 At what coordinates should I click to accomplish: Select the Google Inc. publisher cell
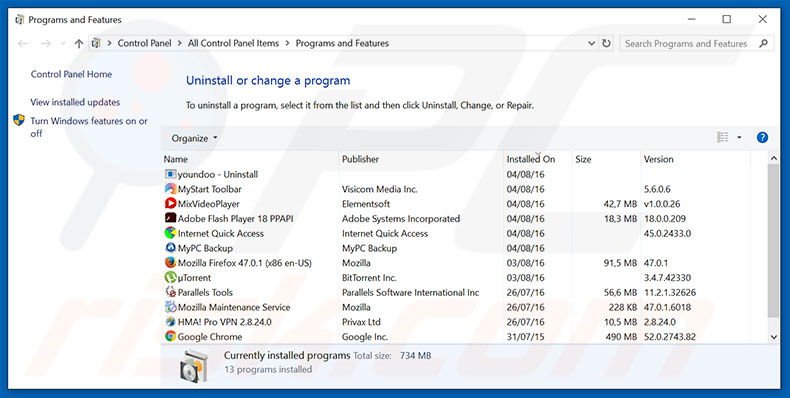point(364,337)
